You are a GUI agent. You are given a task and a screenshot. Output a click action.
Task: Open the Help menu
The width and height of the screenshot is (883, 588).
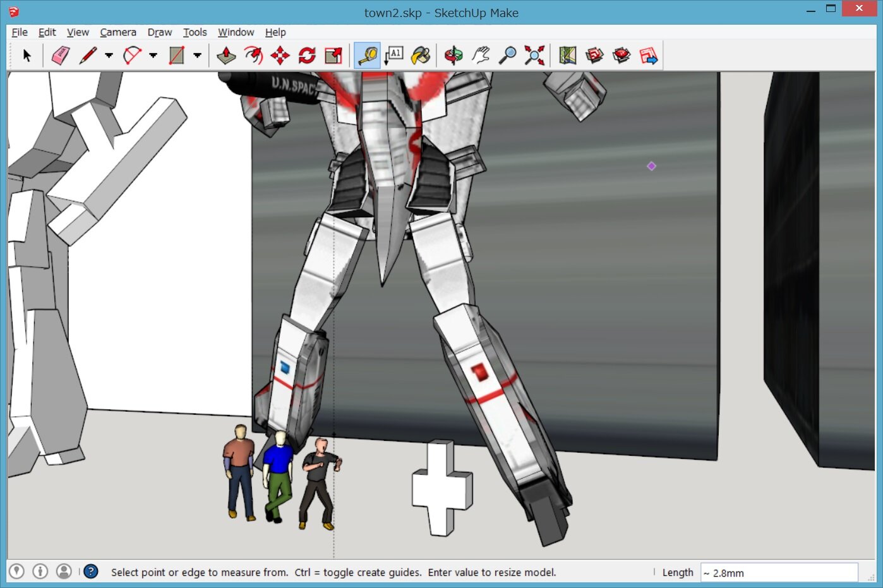275,32
